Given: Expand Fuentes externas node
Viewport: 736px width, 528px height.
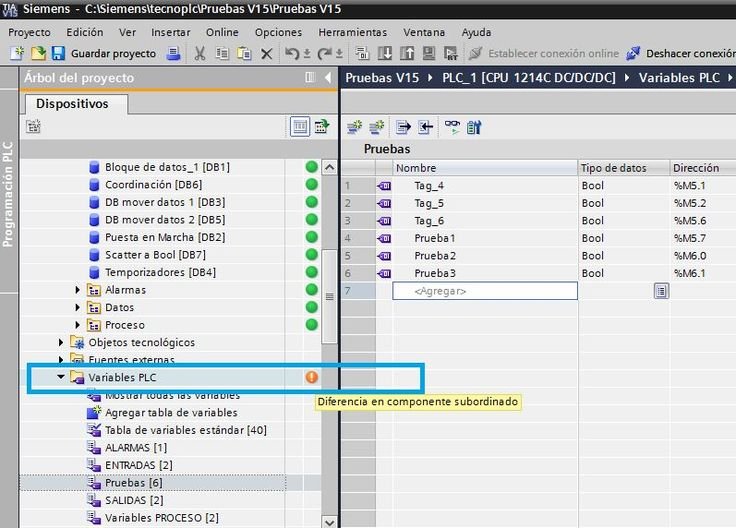Looking at the screenshot, I should tap(61, 360).
